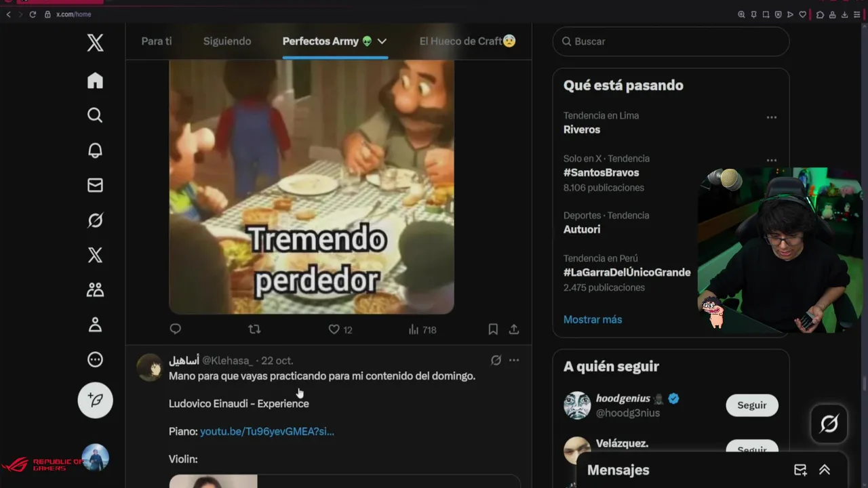View analytics showing 718 views
868x488 pixels.
point(422,329)
